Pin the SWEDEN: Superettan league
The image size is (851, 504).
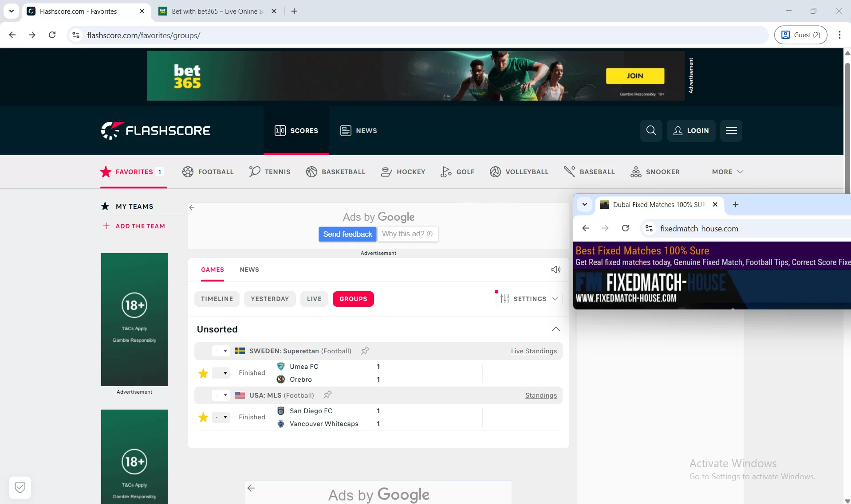pyautogui.click(x=364, y=351)
